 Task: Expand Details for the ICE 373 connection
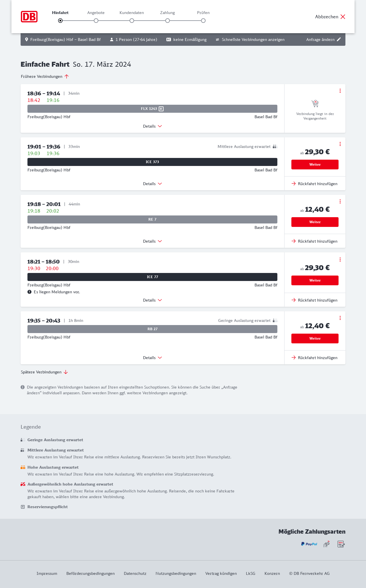(x=152, y=184)
